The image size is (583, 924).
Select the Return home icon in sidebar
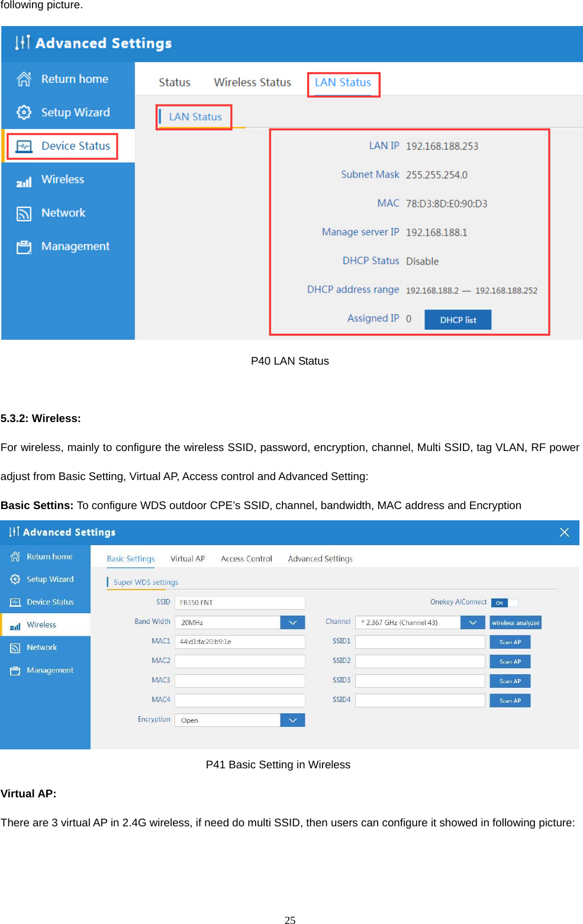pyautogui.click(x=23, y=78)
